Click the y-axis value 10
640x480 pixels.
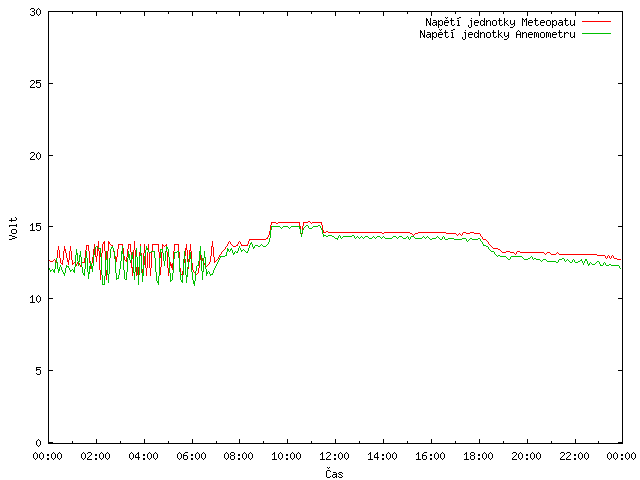pyautogui.click(x=36, y=299)
